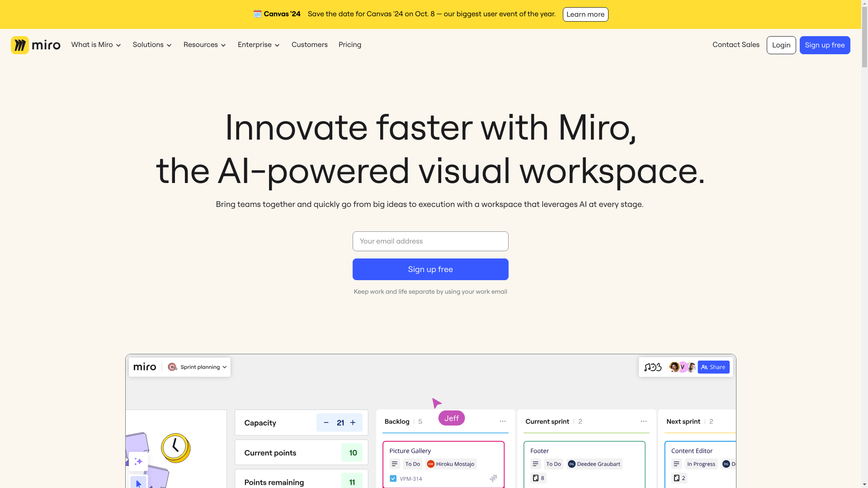This screenshot has width=868, height=488.
Task: Click the description icon on the Footer card
Action: click(535, 464)
